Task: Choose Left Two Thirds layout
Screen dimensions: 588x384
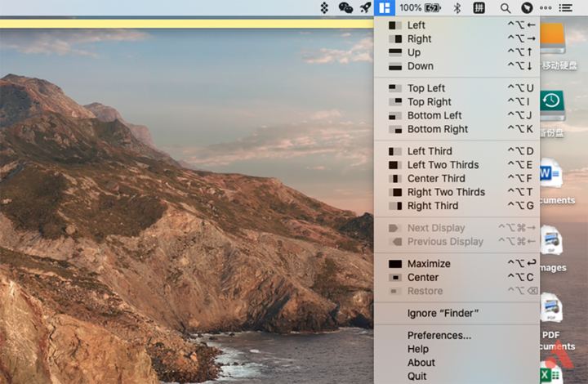Action: (443, 165)
